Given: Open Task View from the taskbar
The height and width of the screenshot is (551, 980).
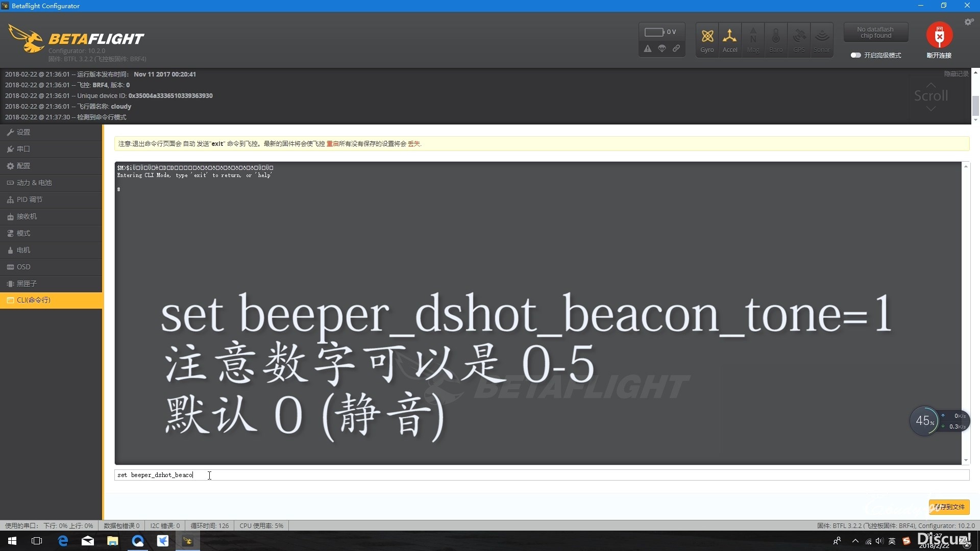Looking at the screenshot, I should (x=37, y=541).
